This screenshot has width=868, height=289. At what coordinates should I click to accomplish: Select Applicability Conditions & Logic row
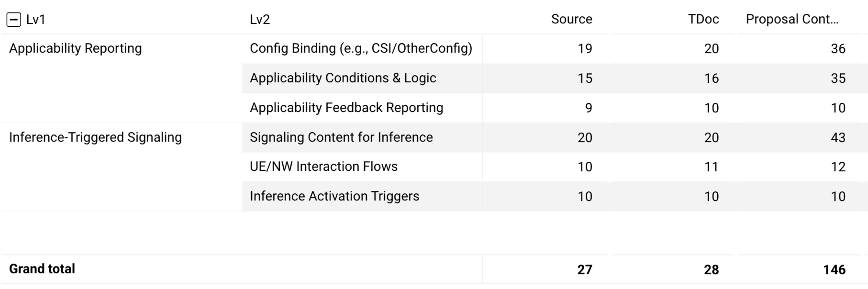[x=555, y=78]
